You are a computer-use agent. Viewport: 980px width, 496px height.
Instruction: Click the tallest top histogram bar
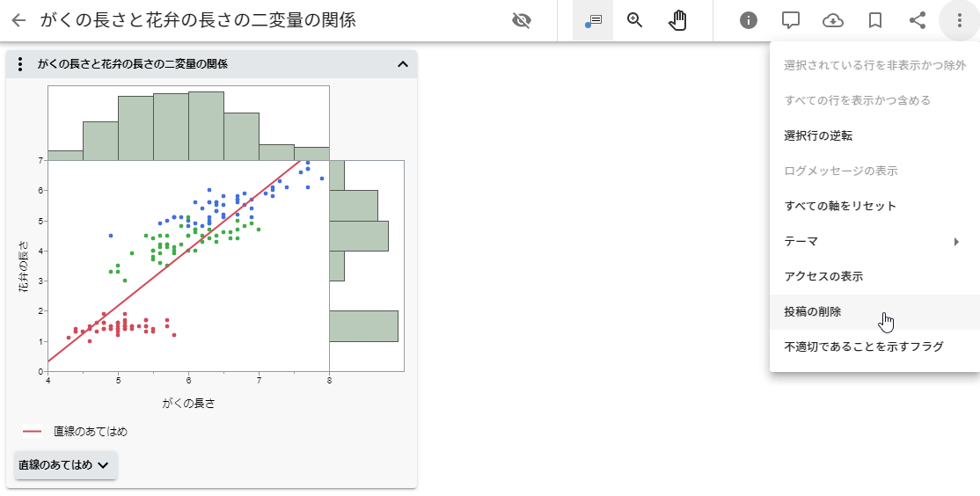point(206,126)
